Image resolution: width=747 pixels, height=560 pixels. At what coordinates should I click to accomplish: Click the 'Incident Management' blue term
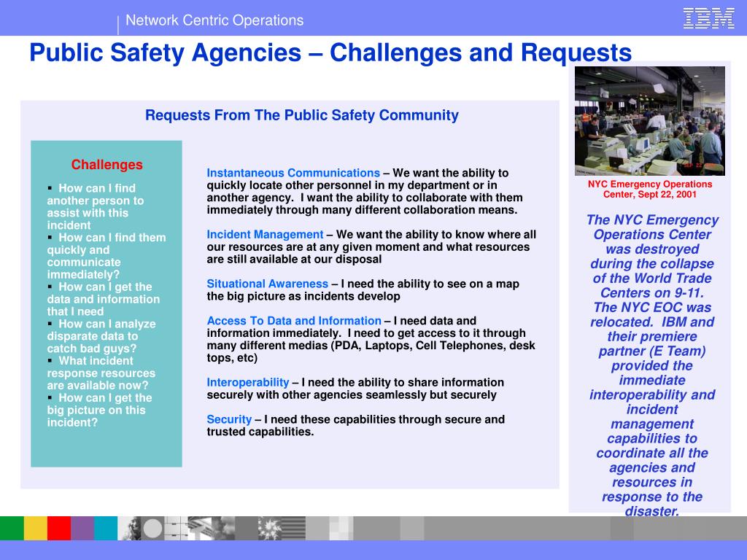click(x=265, y=234)
